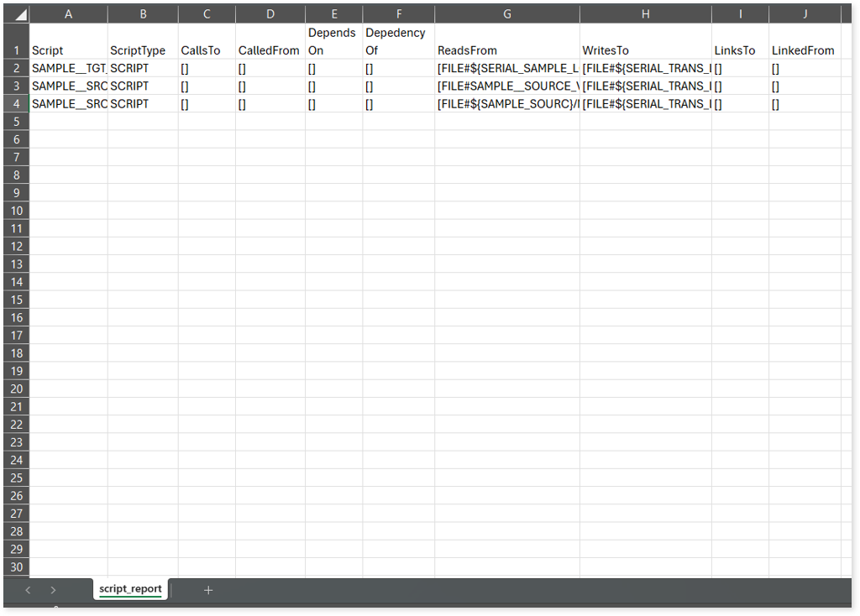Select the LinkedFrom header cell

(804, 50)
